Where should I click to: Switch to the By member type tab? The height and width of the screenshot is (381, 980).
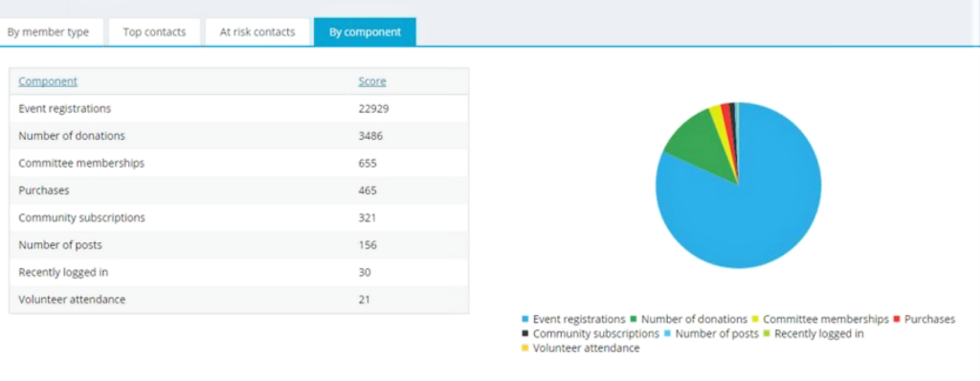(49, 32)
